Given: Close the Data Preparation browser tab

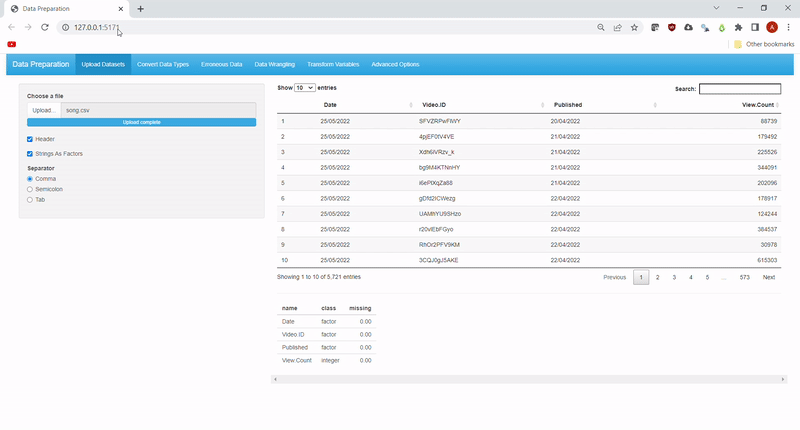Looking at the screenshot, I should (x=121, y=9).
